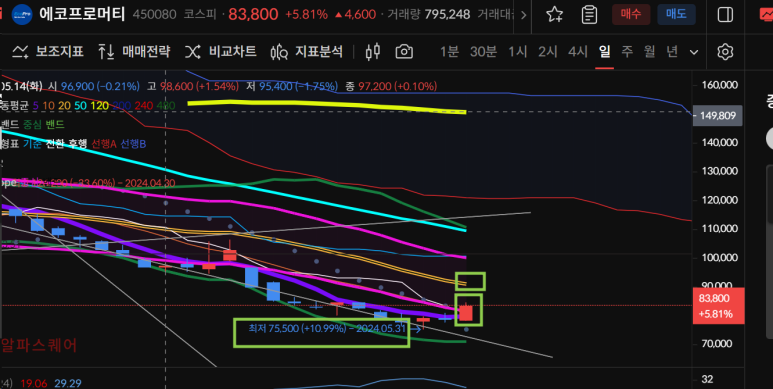The image size is (773, 389).
Task: Click current price tag 83,800 on axis
Action: point(718,306)
